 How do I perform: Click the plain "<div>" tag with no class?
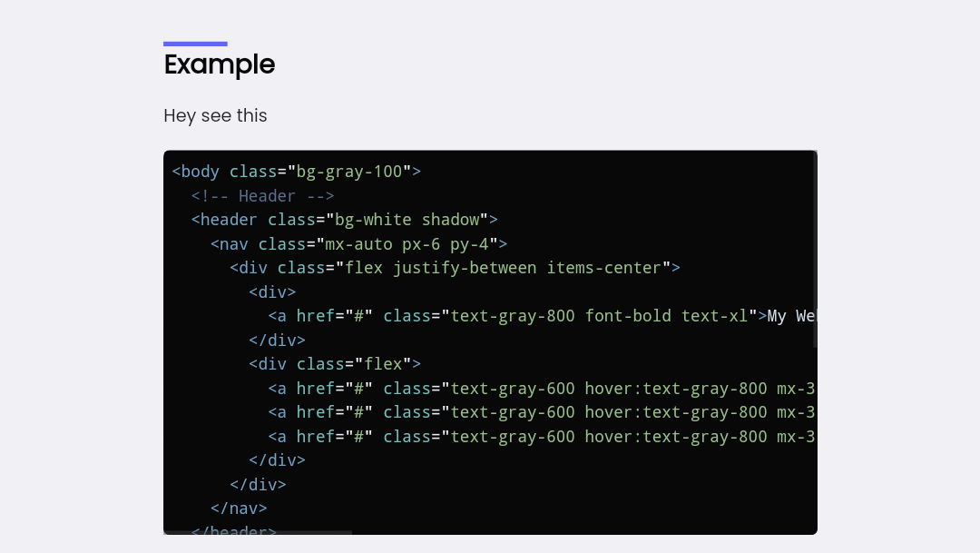pos(272,292)
